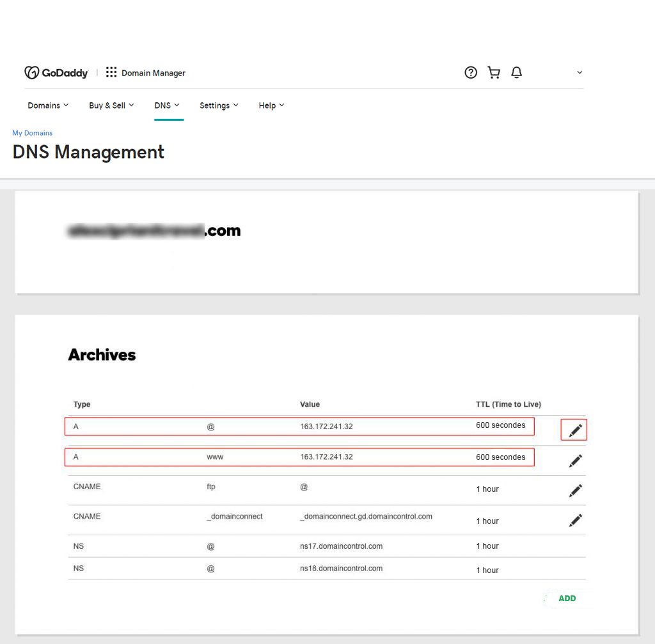Viewport: 655px width, 644px height.
Task: Edit the A record for www
Action: pos(575,460)
